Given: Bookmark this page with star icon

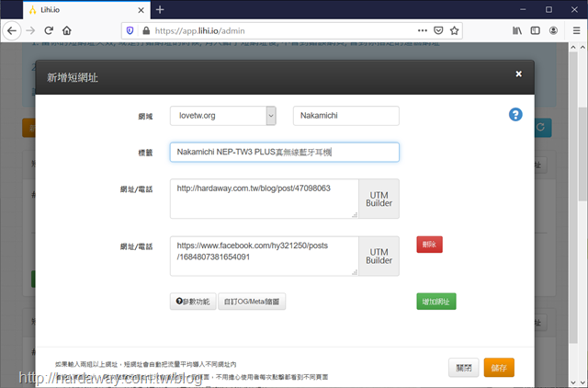Looking at the screenshot, I should pos(454,30).
